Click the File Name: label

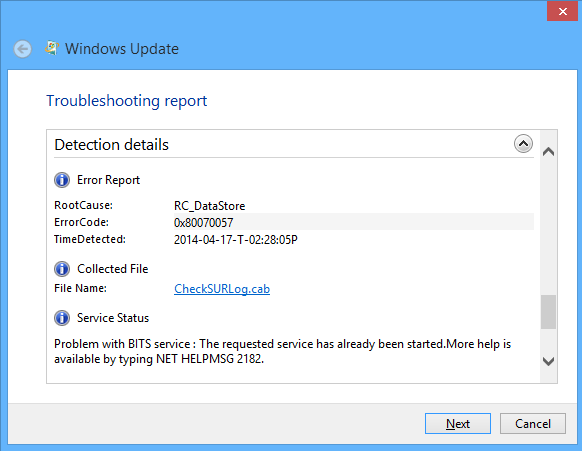point(81,288)
